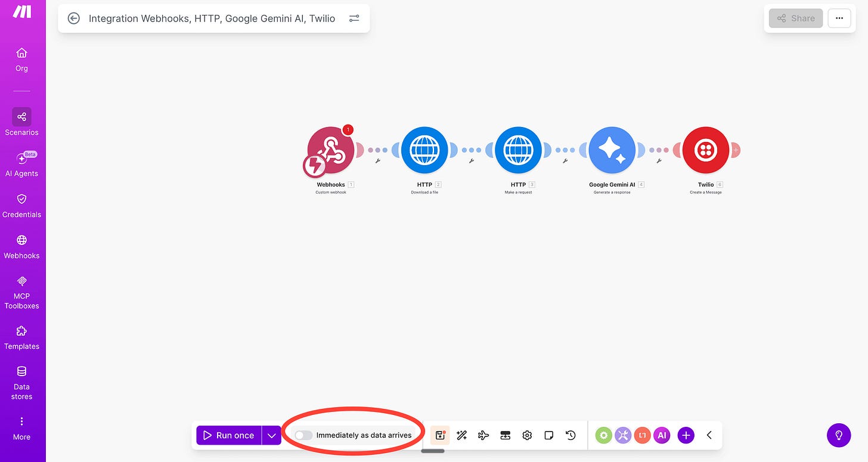Viewport: 868px width, 462px height.
Task: Click the "Google Gemini AI" module label
Action: pyautogui.click(x=612, y=185)
